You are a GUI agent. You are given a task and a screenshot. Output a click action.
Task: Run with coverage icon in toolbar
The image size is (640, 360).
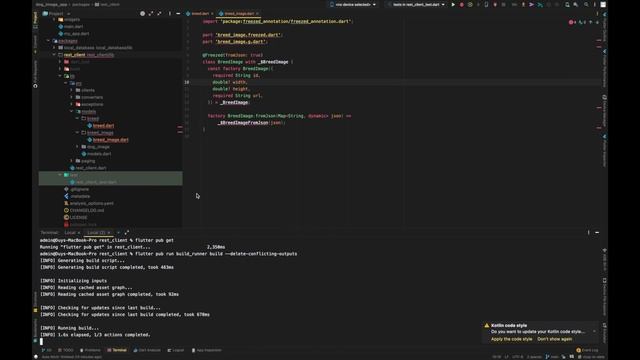470,4
